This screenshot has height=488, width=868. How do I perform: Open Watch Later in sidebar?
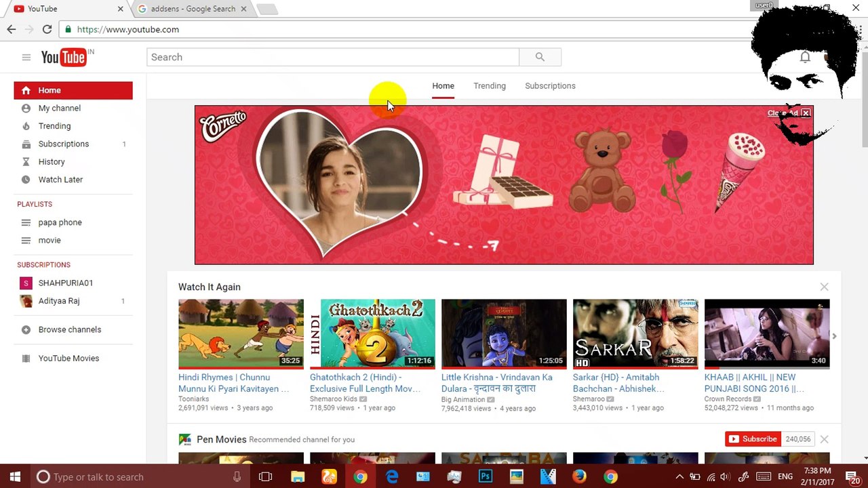click(x=60, y=180)
